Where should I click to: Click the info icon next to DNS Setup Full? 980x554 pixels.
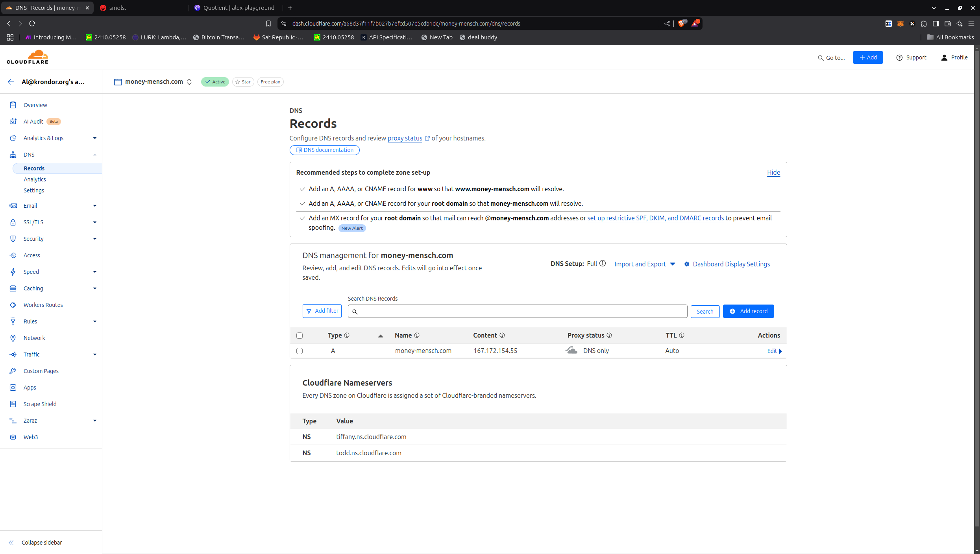pos(603,264)
